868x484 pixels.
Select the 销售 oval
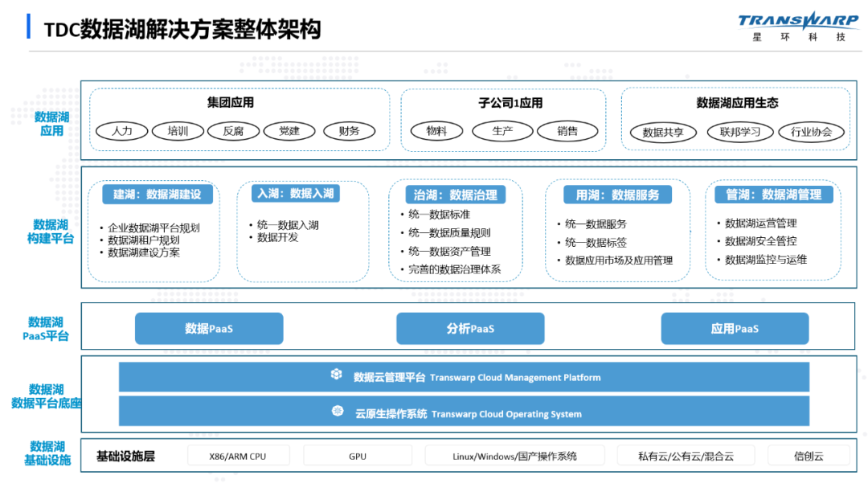(x=567, y=131)
